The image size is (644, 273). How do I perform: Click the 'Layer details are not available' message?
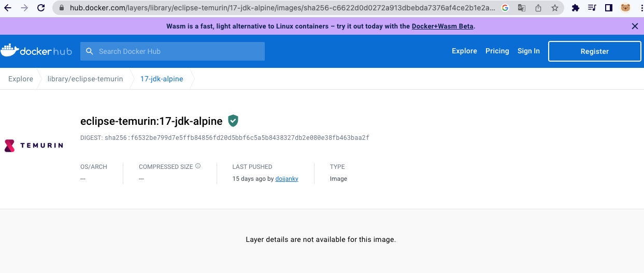321,239
